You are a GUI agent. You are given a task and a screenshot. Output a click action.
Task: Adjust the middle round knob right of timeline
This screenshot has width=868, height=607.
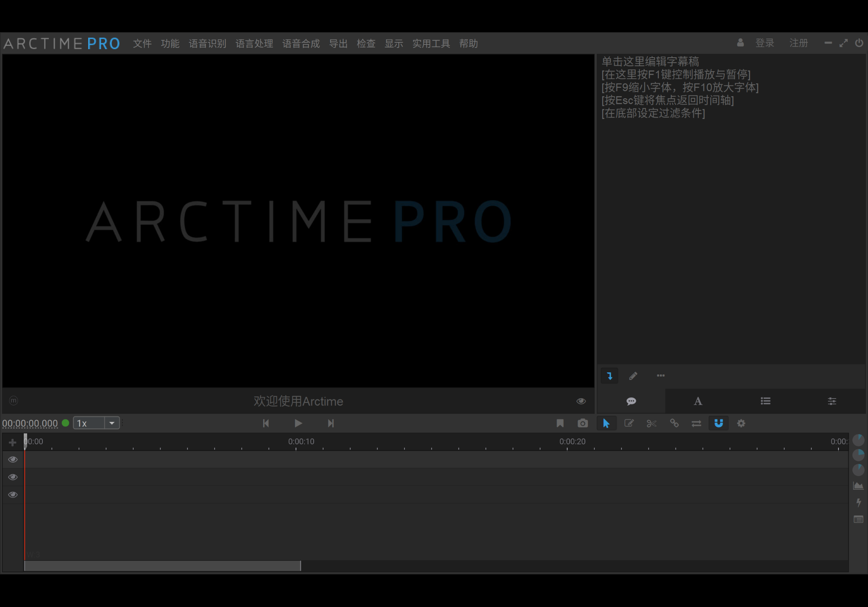pos(858,455)
